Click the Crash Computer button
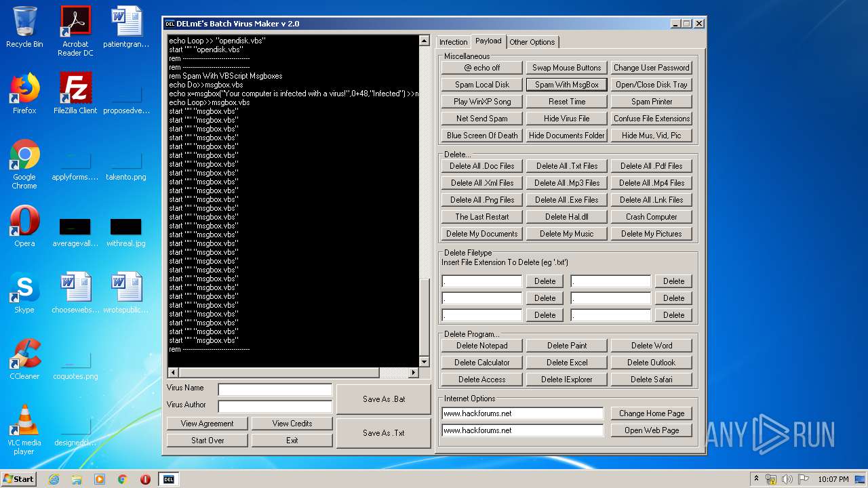The height and width of the screenshot is (488, 868). (x=651, y=217)
